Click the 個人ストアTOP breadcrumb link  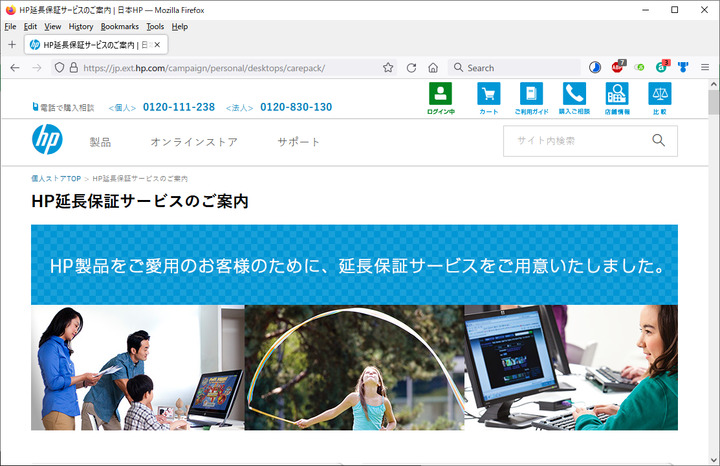tap(56, 179)
